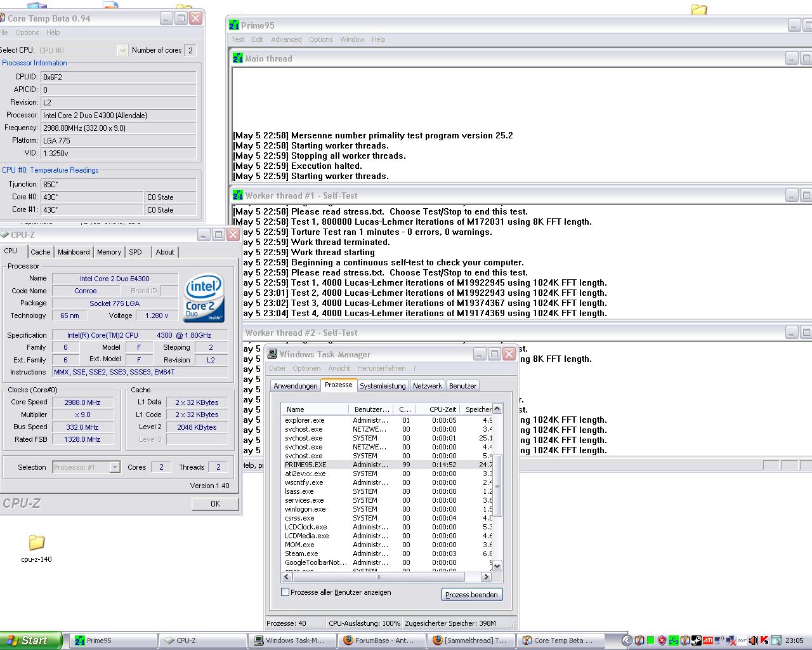Switch to Prime95 taskbar button
The height and width of the screenshot is (650, 812).
(113, 640)
